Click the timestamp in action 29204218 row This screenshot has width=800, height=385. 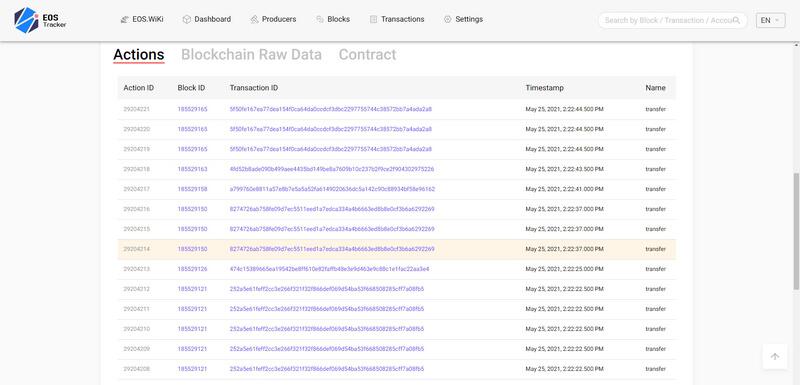click(x=564, y=169)
